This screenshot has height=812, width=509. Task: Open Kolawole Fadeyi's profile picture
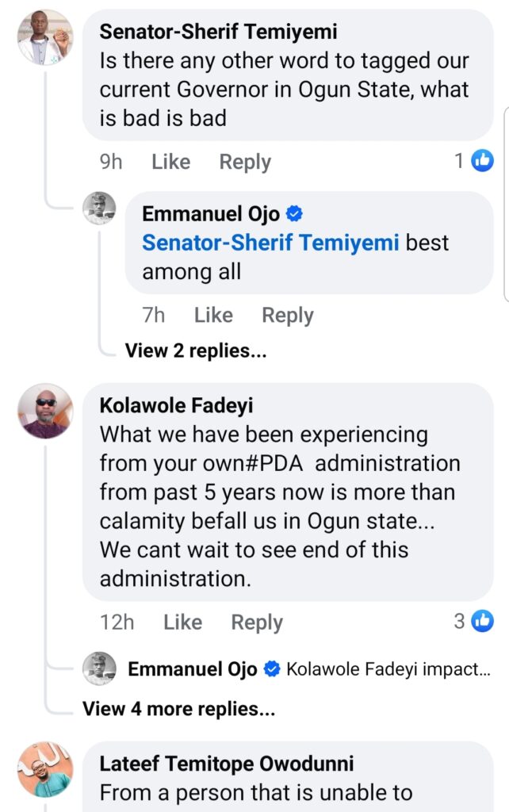45,412
